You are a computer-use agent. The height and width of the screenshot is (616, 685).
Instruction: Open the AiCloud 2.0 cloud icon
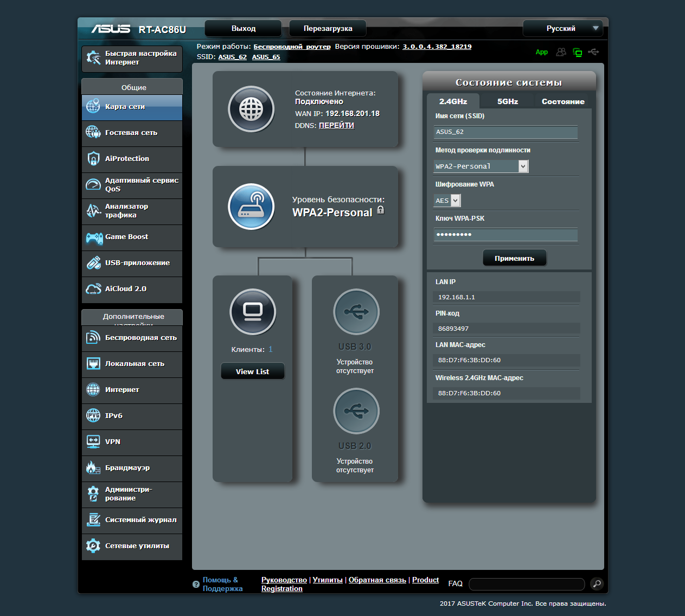click(93, 288)
